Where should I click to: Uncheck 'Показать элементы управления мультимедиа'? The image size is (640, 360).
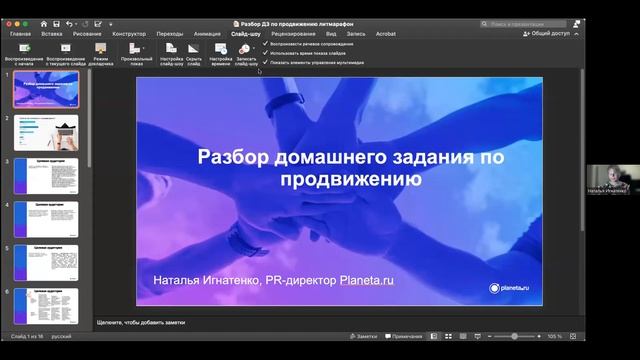click(265, 62)
